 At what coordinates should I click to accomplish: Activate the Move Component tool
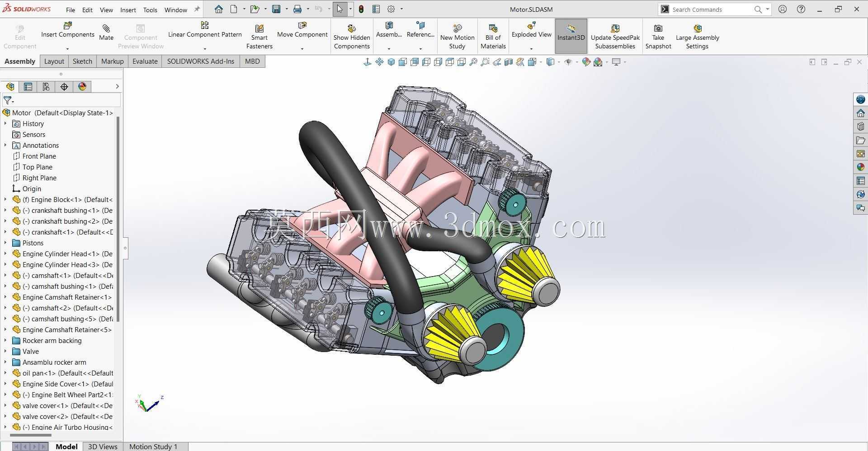[x=302, y=30]
